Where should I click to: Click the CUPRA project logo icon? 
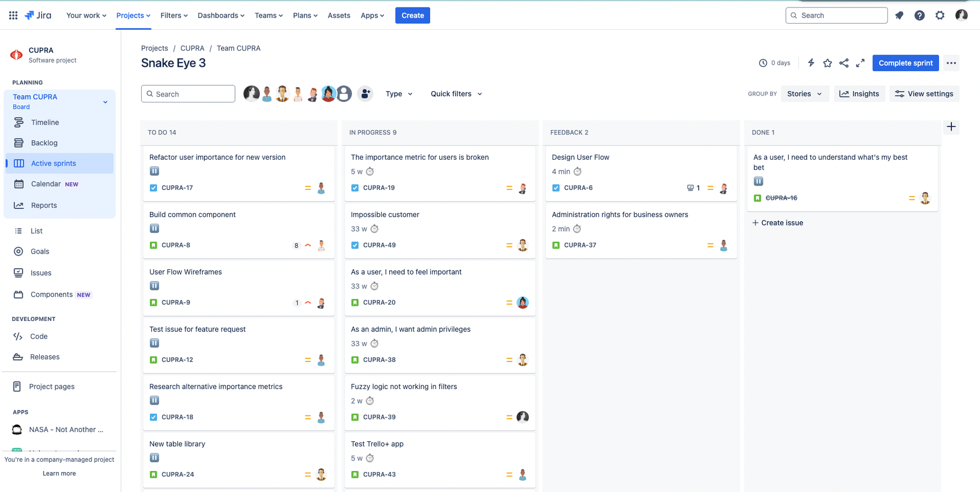point(17,54)
